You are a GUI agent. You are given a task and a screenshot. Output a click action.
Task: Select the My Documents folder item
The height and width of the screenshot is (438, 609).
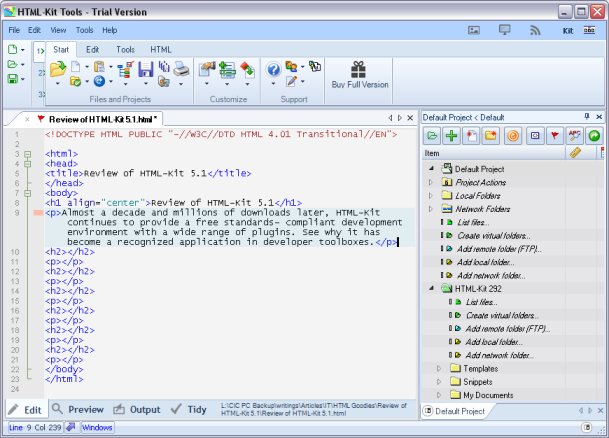(x=488, y=395)
